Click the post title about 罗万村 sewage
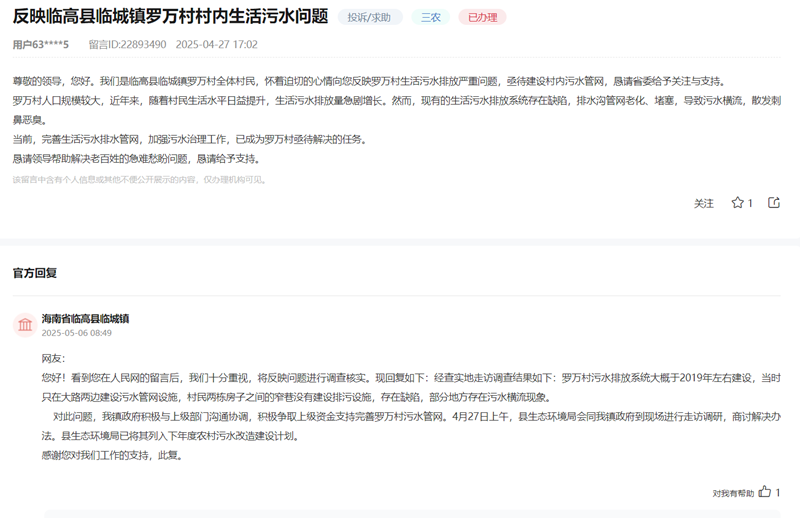Image resolution: width=800 pixels, height=518 pixels. [x=170, y=17]
